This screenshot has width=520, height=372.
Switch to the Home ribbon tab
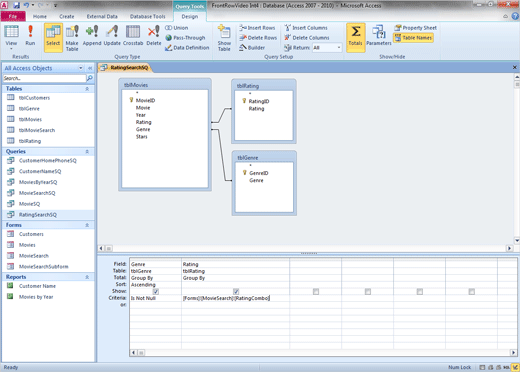tap(40, 16)
